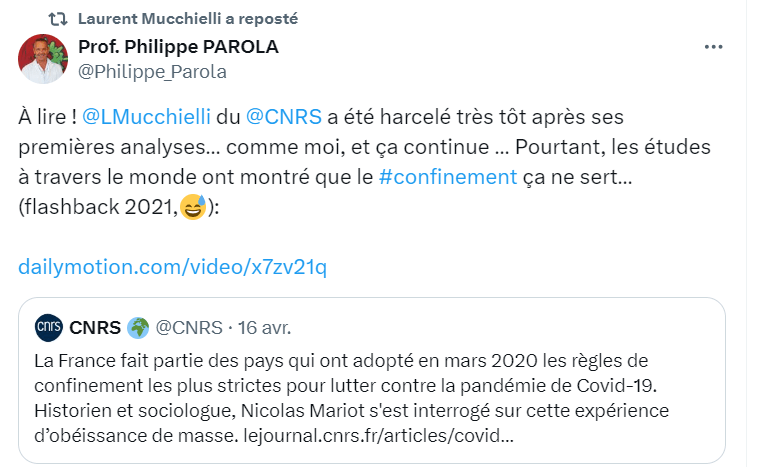
Task: Click the @CNRS mention in tweet text
Action: coord(283,116)
